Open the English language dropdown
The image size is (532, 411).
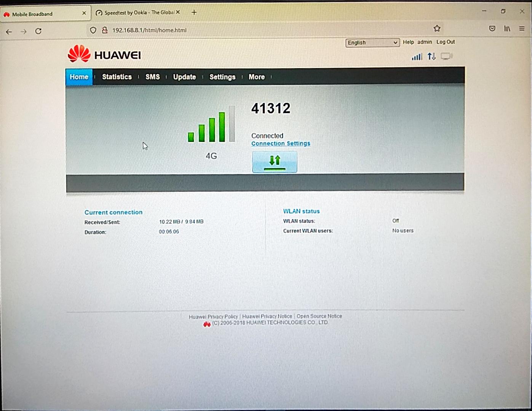[372, 43]
